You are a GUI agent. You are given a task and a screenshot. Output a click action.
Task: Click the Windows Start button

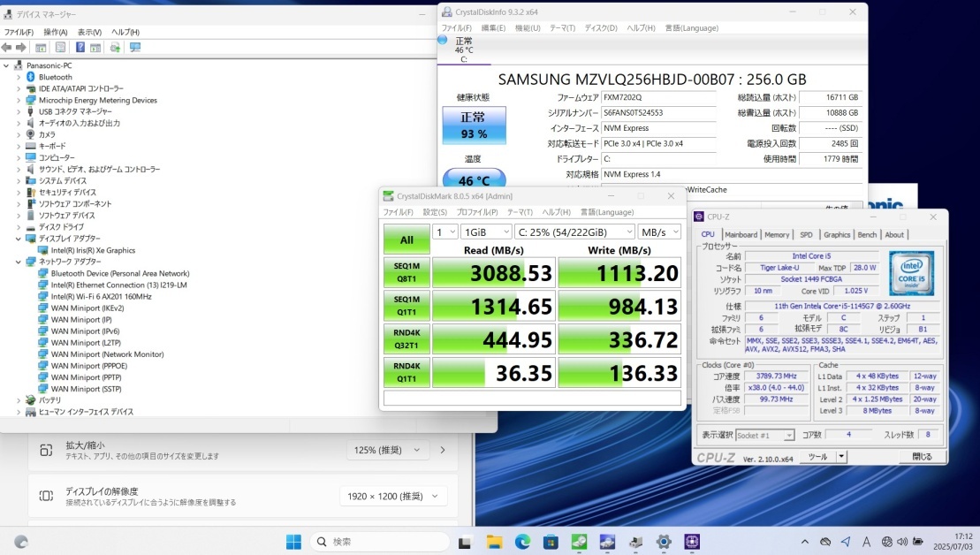pos(293,542)
